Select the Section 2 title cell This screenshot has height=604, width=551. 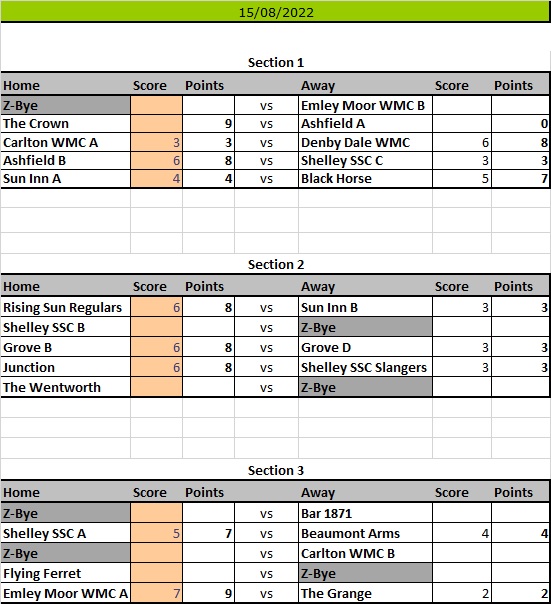tap(276, 264)
